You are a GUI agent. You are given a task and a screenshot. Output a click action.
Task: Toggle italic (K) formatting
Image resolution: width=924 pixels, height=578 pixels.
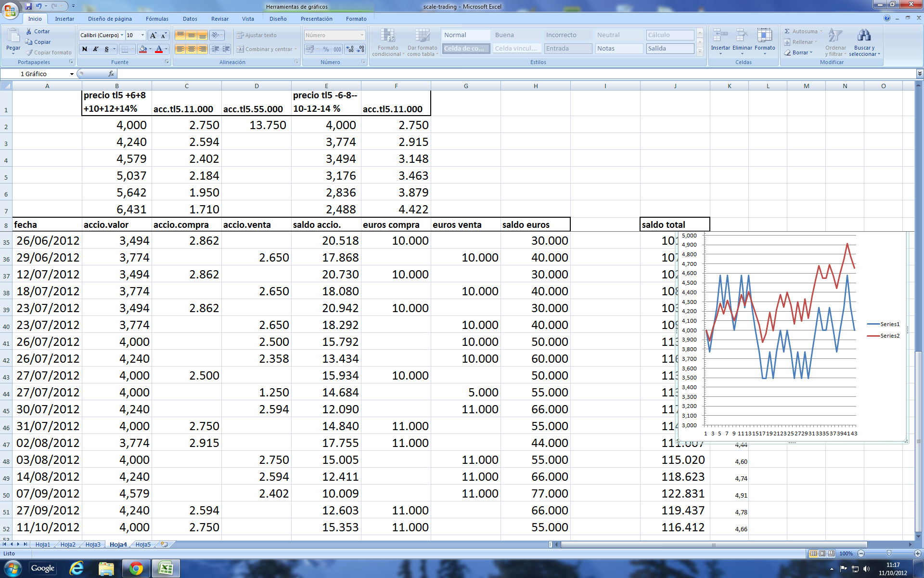coord(95,49)
